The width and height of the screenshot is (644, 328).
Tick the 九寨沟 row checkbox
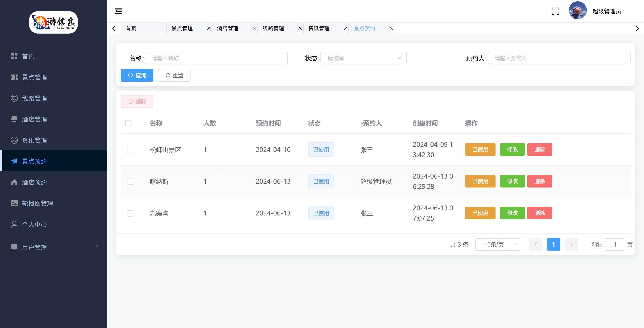click(130, 213)
